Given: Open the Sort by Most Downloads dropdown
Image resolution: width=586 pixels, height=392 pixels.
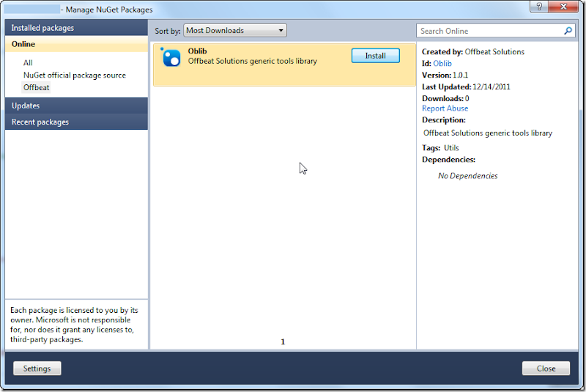Looking at the screenshot, I should tap(235, 31).
